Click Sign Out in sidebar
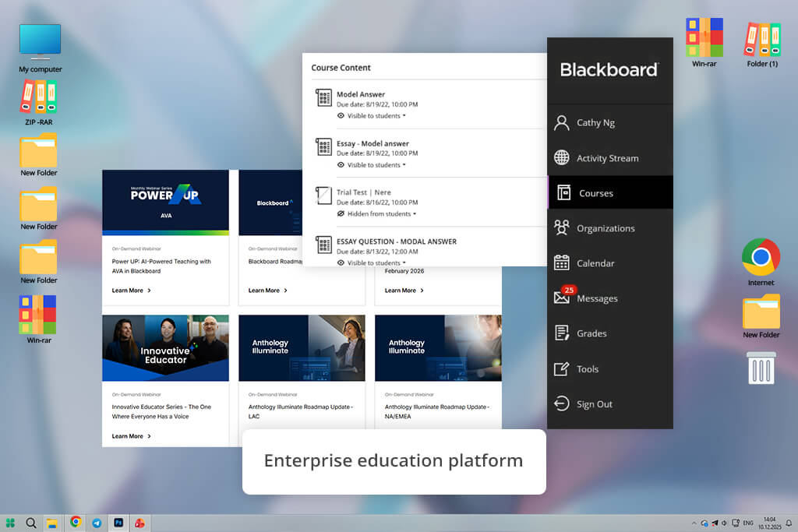 click(610, 403)
